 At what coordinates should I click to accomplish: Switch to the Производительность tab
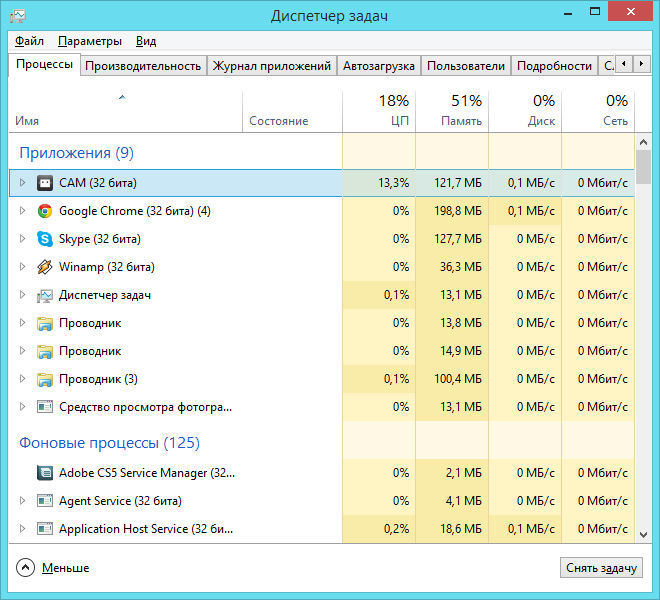coord(143,66)
